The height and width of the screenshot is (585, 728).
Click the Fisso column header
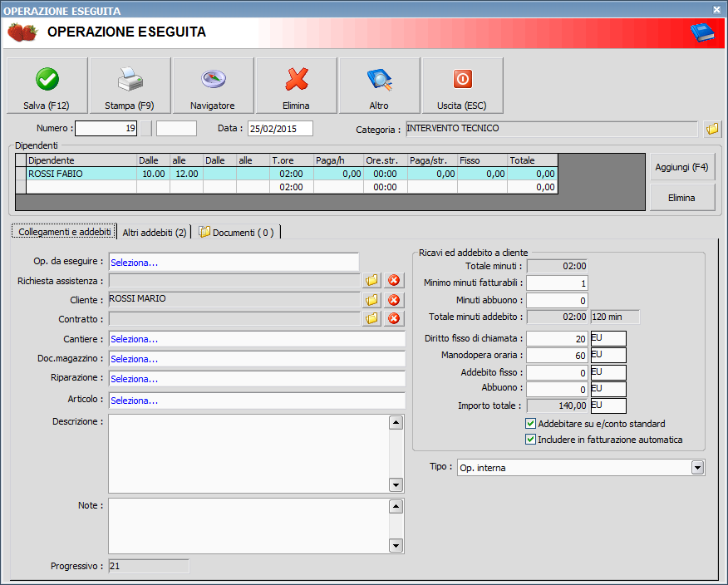(482, 160)
